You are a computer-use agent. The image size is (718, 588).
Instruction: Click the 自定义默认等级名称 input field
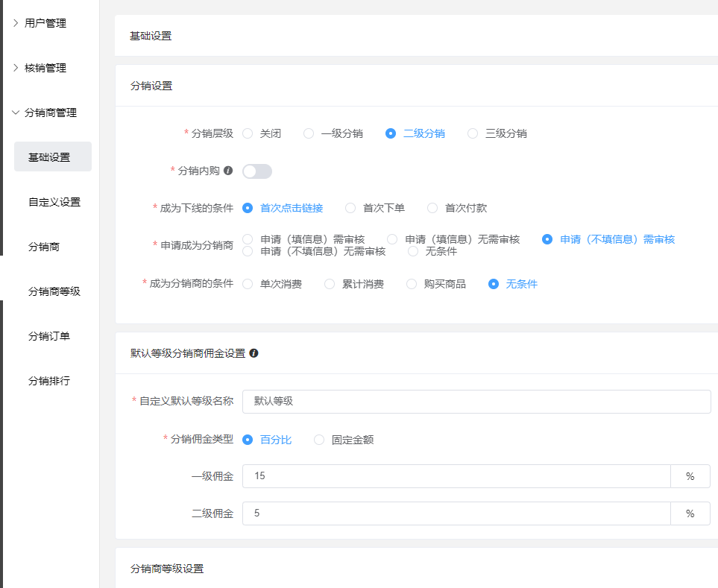click(x=476, y=401)
